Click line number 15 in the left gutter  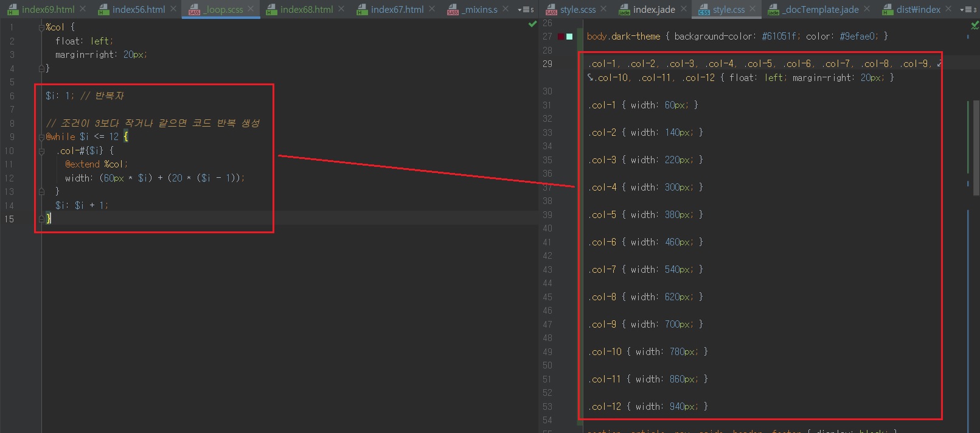pyautogui.click(x=9, y=219)
